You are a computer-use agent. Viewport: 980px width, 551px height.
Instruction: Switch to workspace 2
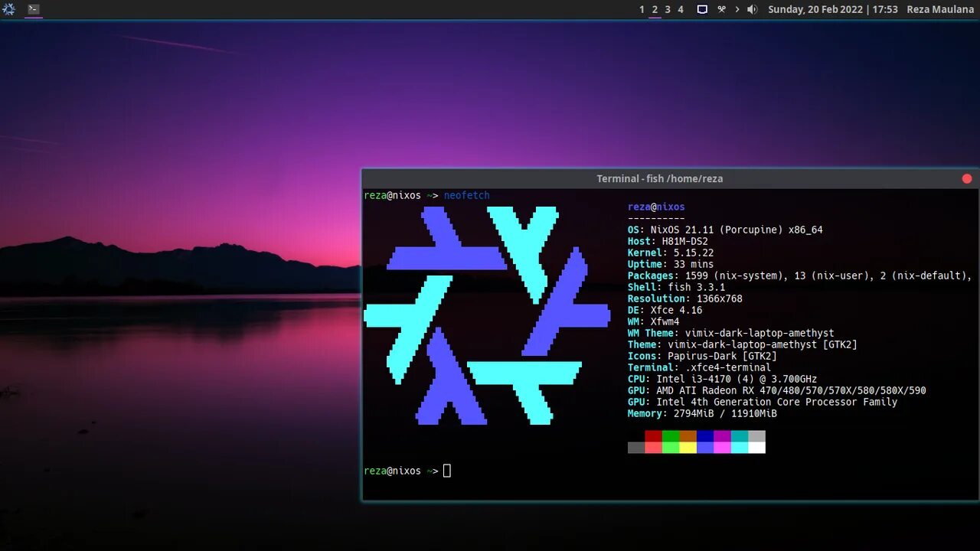point(655,9)
